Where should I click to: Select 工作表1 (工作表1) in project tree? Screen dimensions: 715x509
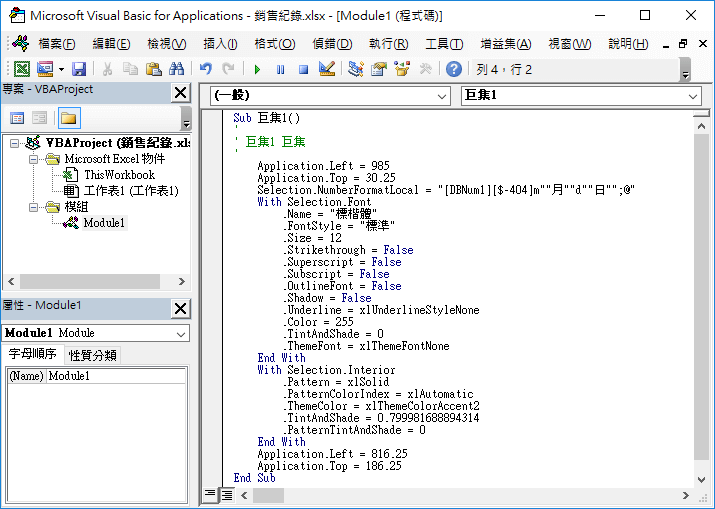coord(131,191)
